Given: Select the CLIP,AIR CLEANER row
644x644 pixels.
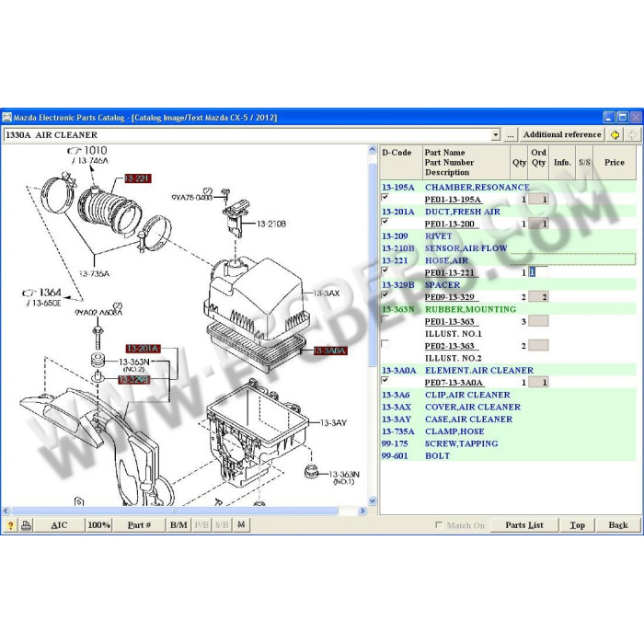Looking at the screenshot, I should 508,395.
